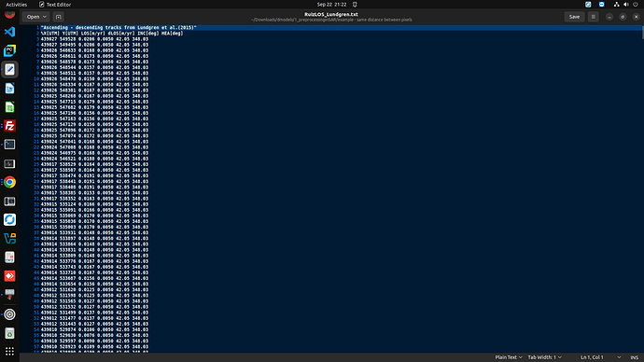The height and width of the screenshot is (362, 644).
Task: Click text line 1 'Ascending - descending tracks'
Action: coord(119,27)
